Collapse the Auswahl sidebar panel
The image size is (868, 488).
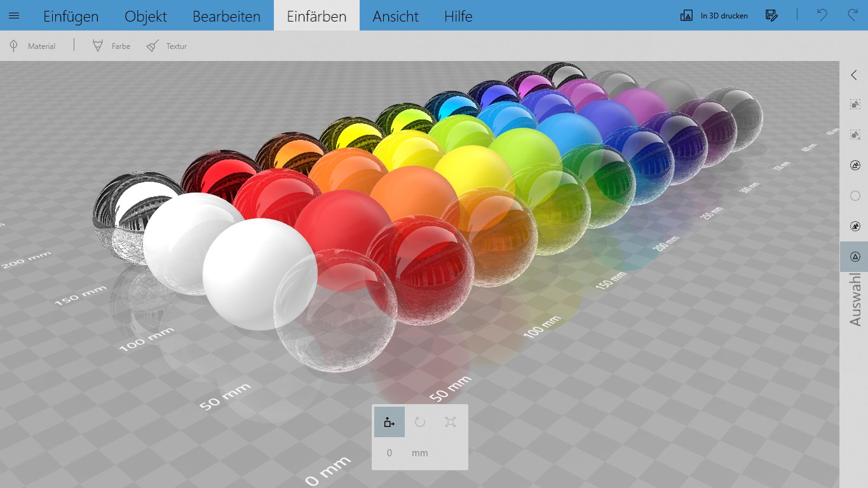tap(855, 74)
